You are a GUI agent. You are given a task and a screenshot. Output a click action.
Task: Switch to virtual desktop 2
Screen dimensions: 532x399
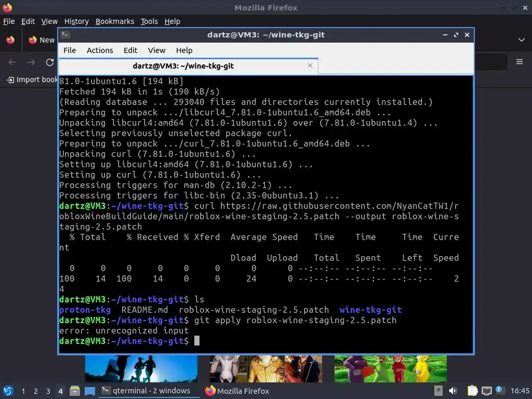(36, 391)
